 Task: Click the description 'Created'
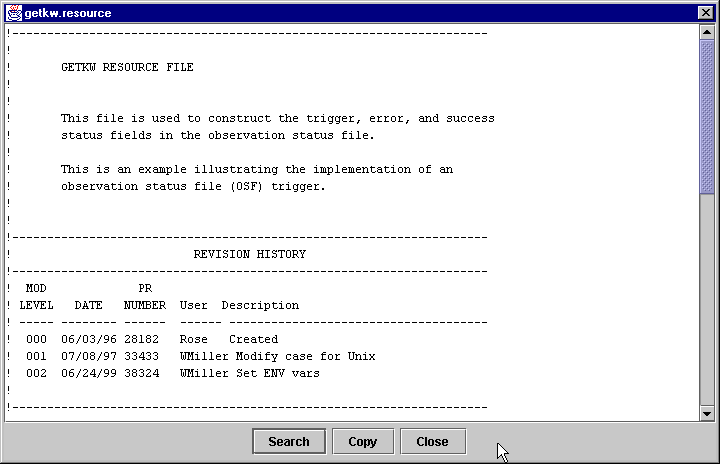(253, 339)
